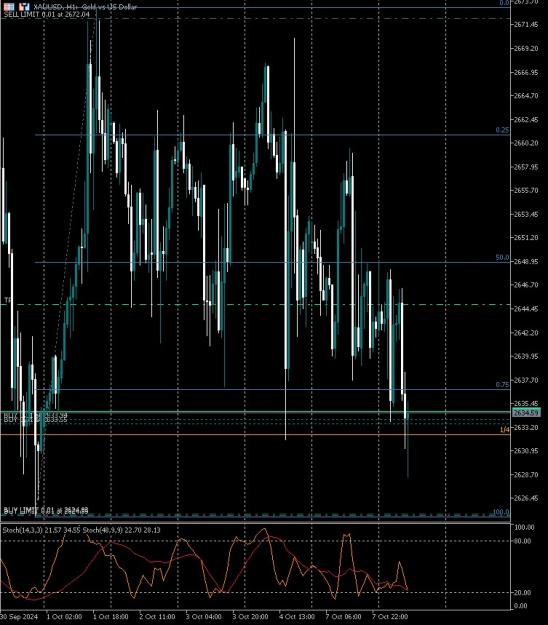548x625 pixels.
Task: Select the TP level line label
Action: 8,300
